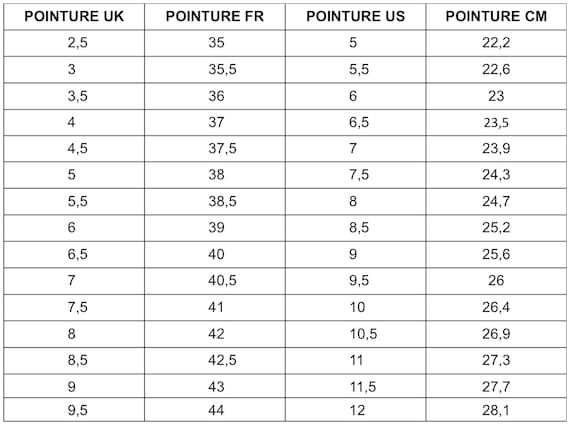Click FR size 42,5 cell
The width and height of the screenshot is (570, 425).
215,361
